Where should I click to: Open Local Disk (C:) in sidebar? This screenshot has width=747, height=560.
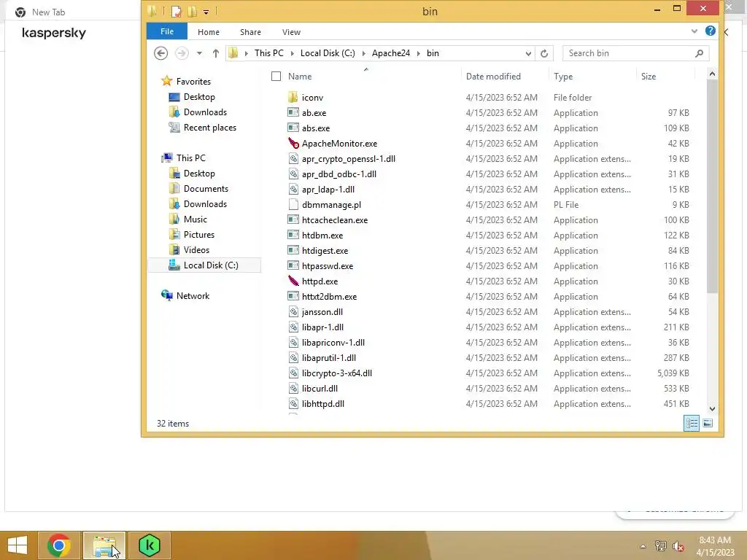coord(205,265)
